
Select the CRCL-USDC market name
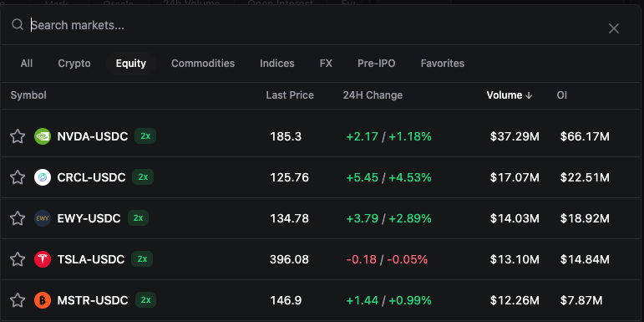(91, 177)
